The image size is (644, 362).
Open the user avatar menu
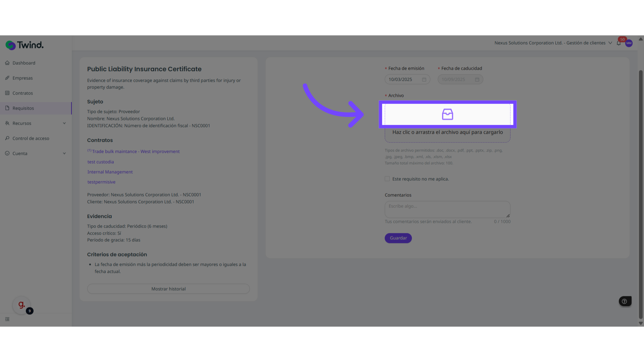(x=629, y=43)
